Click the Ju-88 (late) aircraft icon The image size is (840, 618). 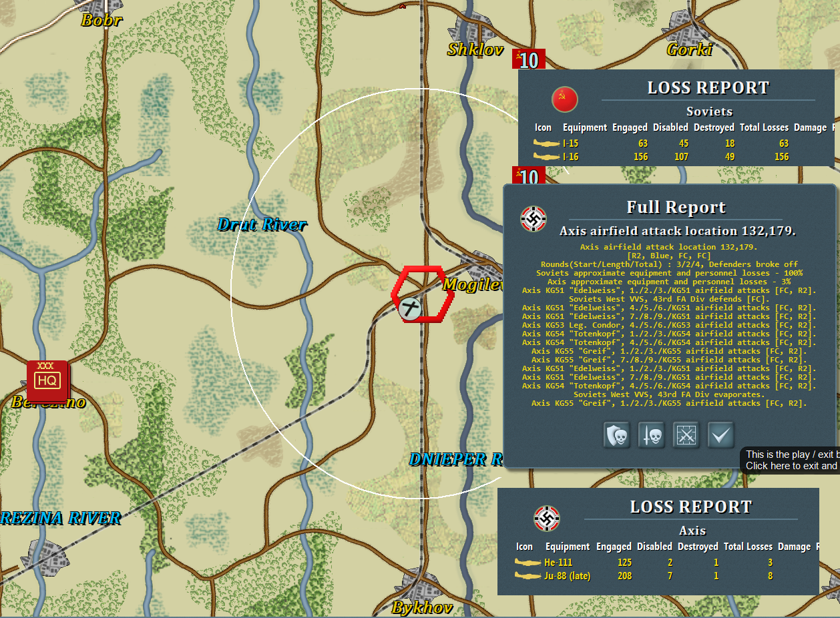(528, 576)
